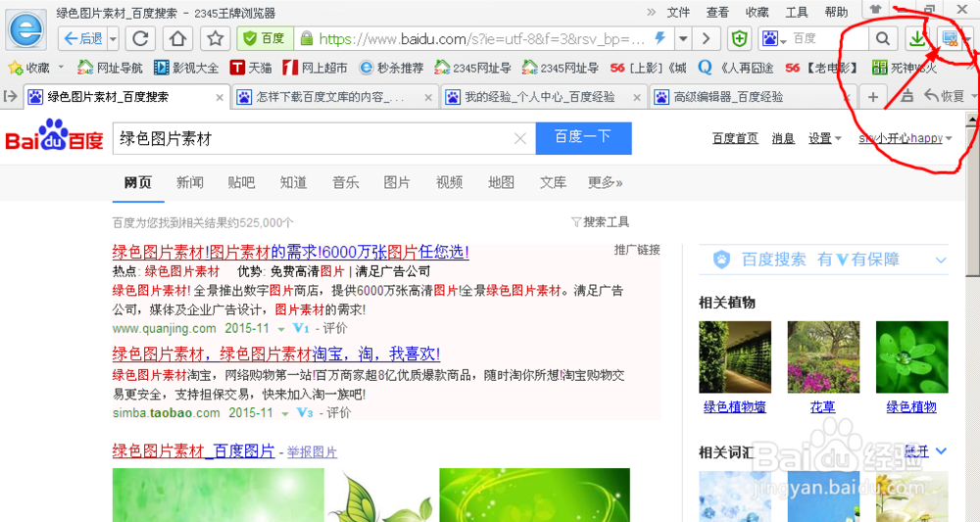The width and height of the screenshot is (980, 522).
Task: Close the 绿色图片素材_百度搜索 tab
Action: [220, 97]
